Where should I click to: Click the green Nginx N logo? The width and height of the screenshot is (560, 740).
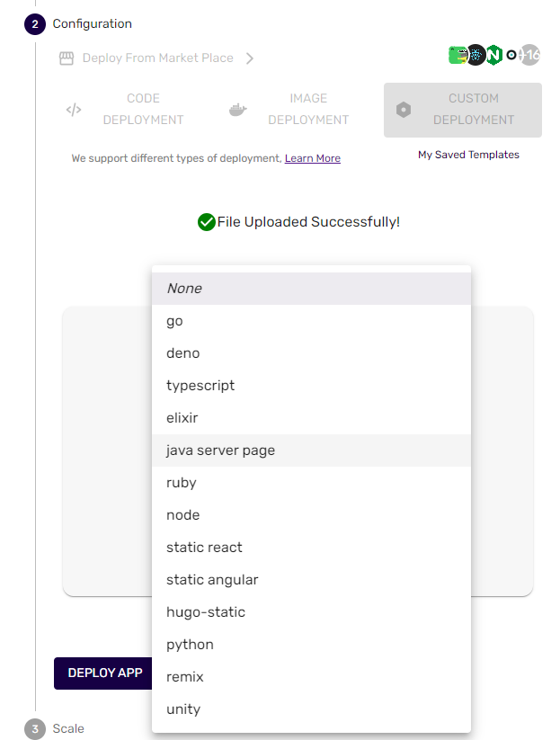[494, 55]
